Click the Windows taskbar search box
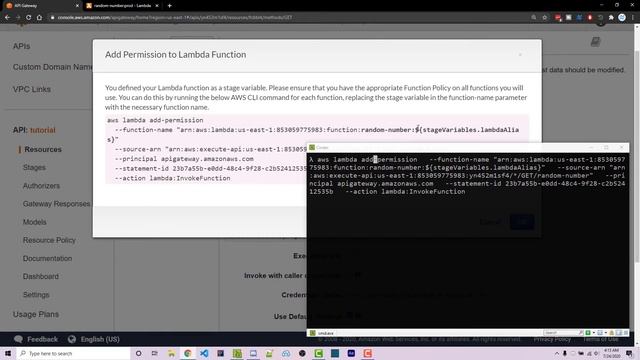640x360 pixels. tap(73, 353)
